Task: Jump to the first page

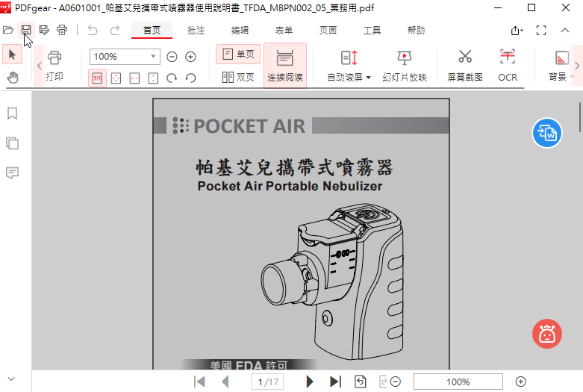Action: [199, 382]
